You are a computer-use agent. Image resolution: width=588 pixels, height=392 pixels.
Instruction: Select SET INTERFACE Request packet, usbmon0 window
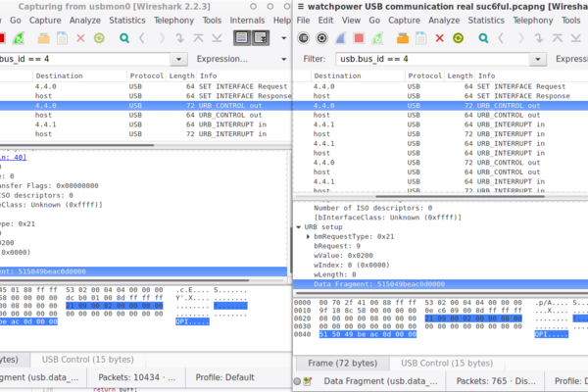[146, 86]
